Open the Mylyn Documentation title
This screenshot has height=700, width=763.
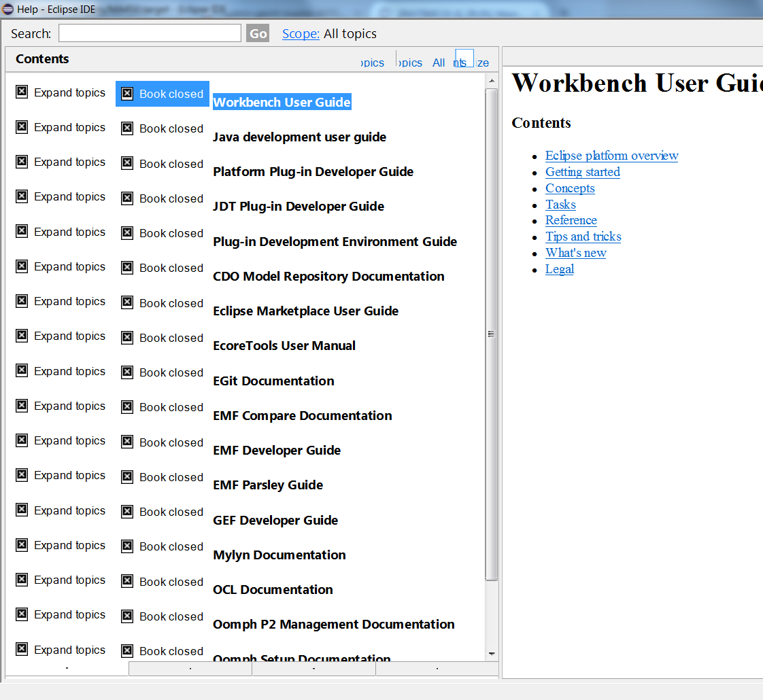pyautogui.click(x=279, y=555)
